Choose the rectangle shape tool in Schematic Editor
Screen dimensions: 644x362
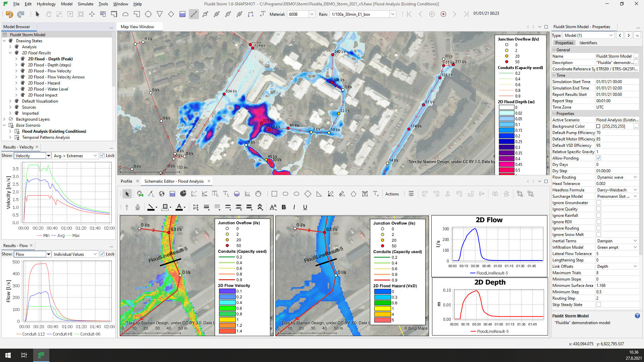(x=274, y=194)
